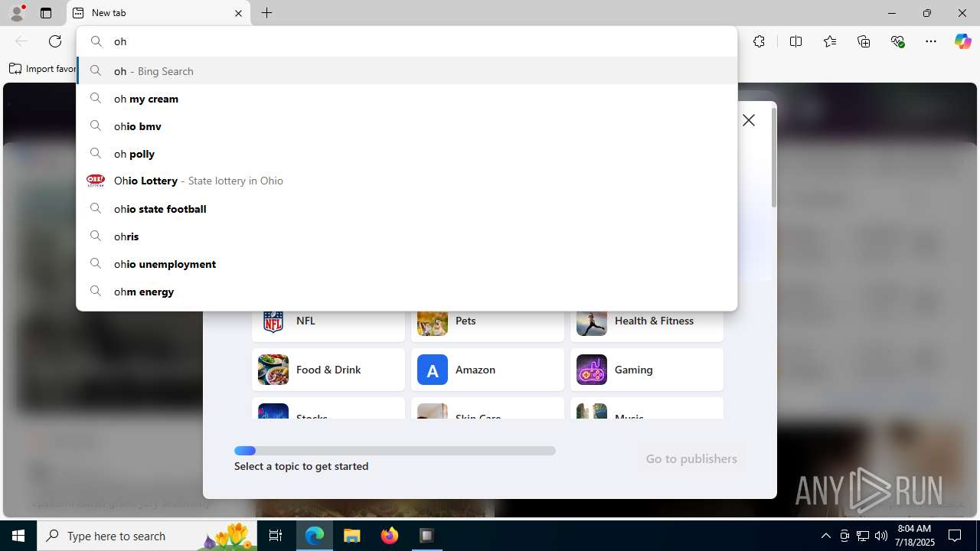The image size is (980, 551).
Task: Choose the ohio bmv suggestion
Action: (407, 126)
